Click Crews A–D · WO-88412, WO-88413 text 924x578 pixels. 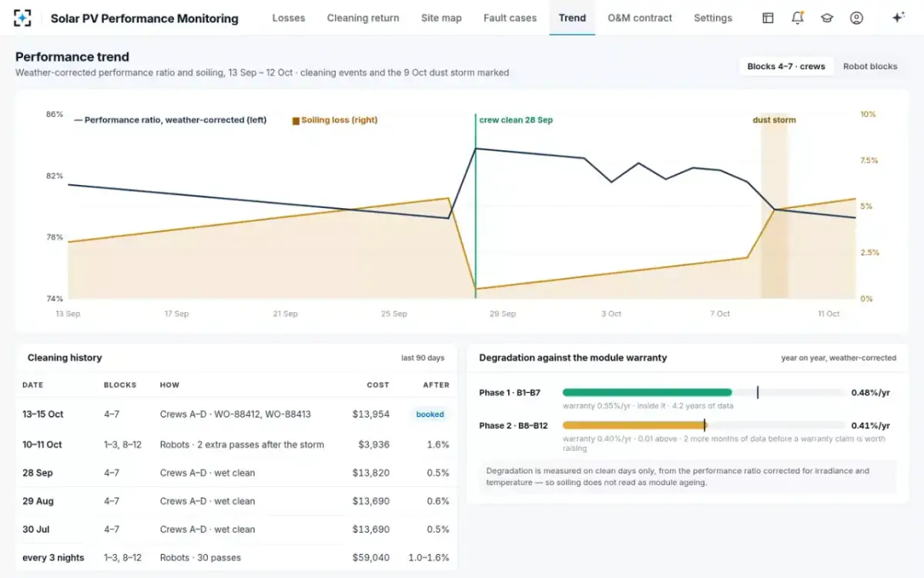coord(236,415)
